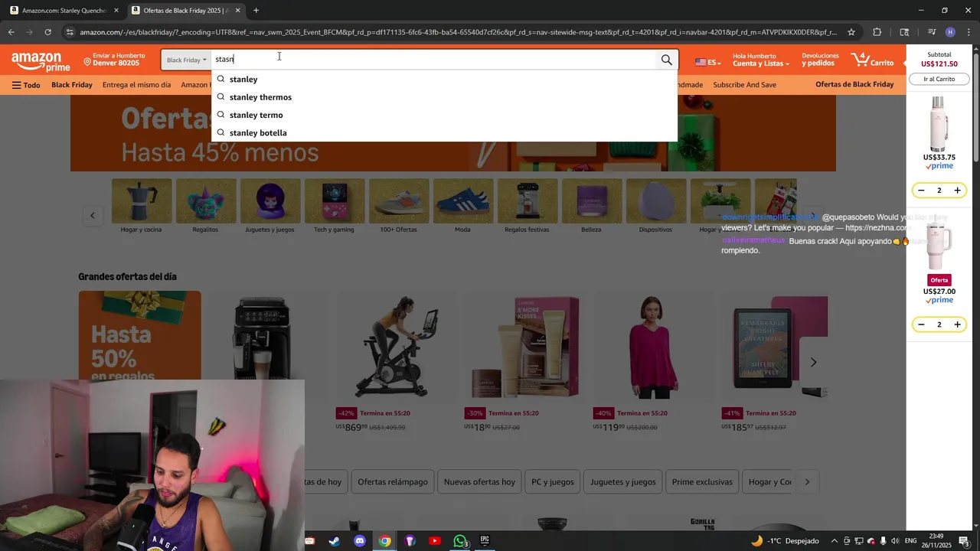Open the Hasta 50% en regalos tile
This screenshot has height=551, width=980.
click(139, 336)
